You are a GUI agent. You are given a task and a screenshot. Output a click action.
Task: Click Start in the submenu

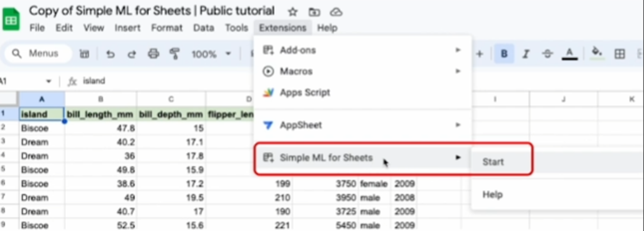coord(493,162)
